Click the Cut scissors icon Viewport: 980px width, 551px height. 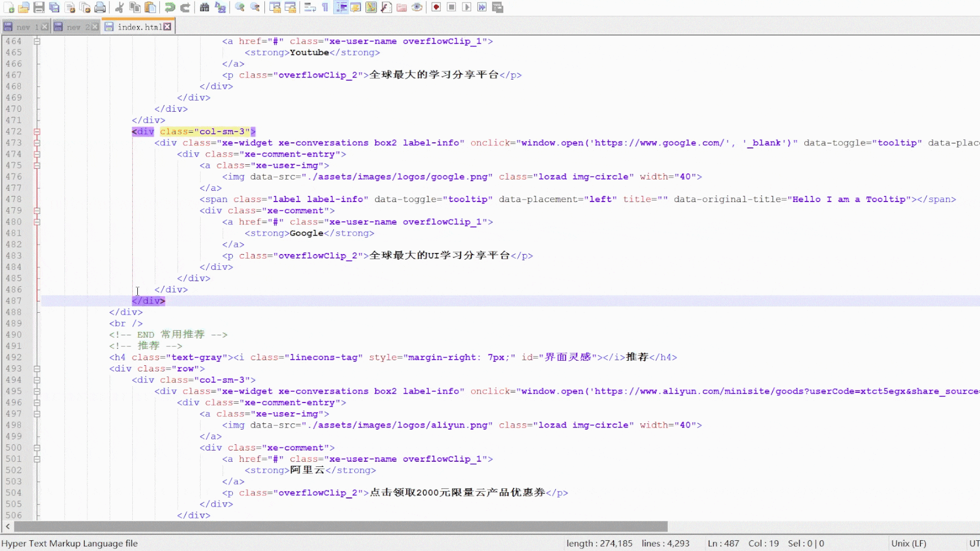coord(119,7)
